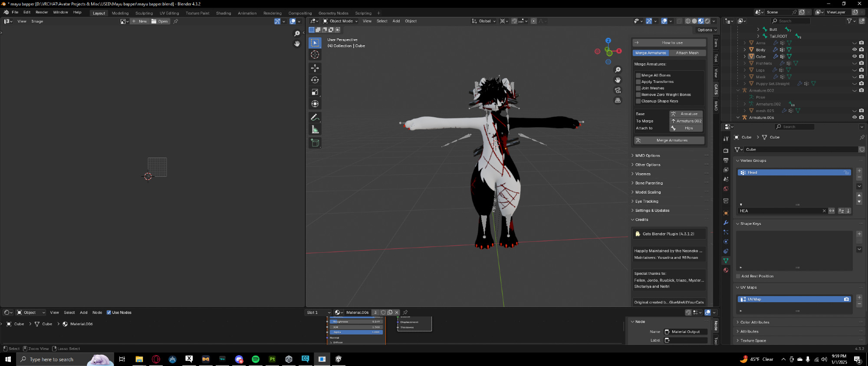Open the Modeling workspace tab
868x366 pixels.
pyautogui.click(x=120, y=13)
